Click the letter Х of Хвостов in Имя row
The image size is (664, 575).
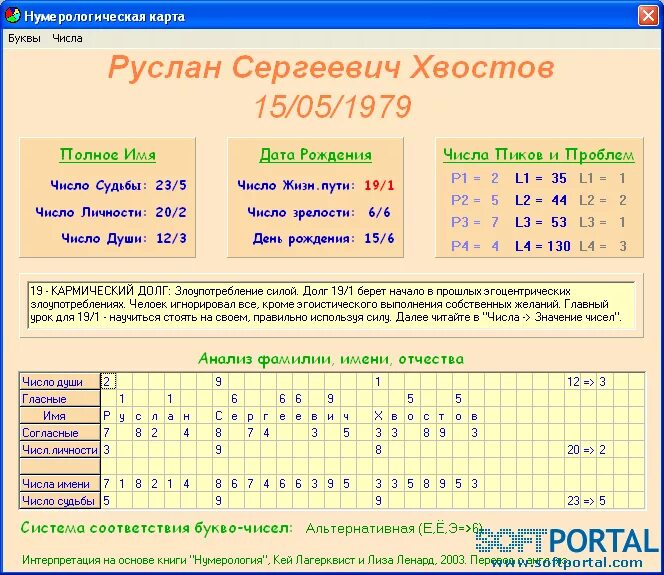378,416
